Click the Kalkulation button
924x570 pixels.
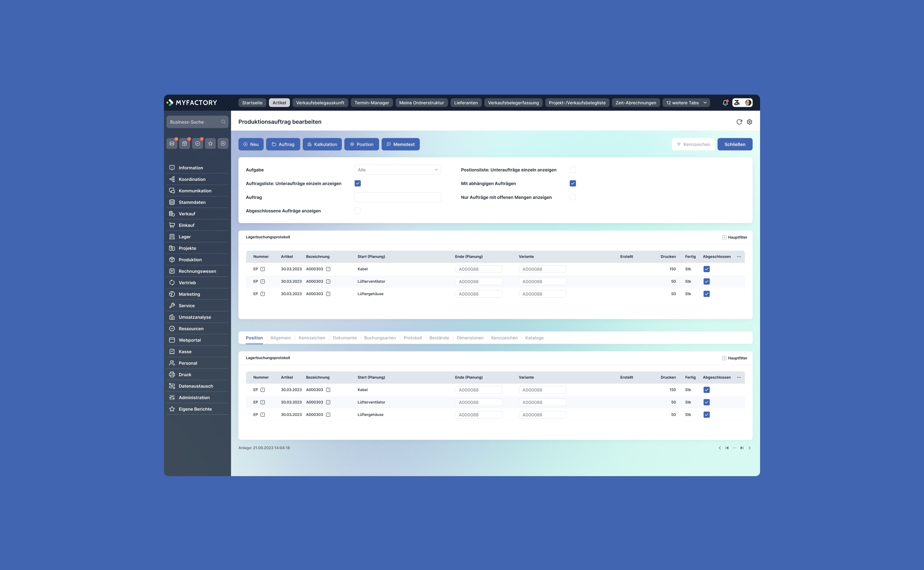(322, 144)
